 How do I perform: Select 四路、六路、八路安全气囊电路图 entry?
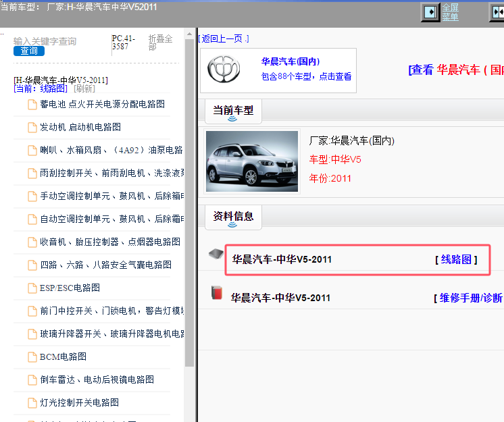[x=106, y=265]
